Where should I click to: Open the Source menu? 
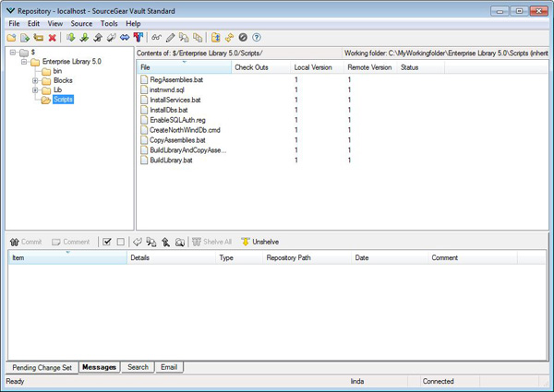point(81,23)
